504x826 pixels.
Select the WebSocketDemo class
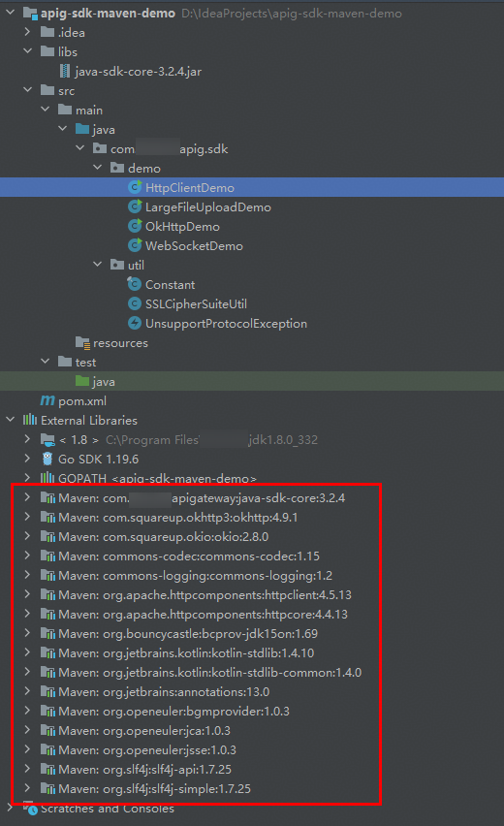(194, 246)
